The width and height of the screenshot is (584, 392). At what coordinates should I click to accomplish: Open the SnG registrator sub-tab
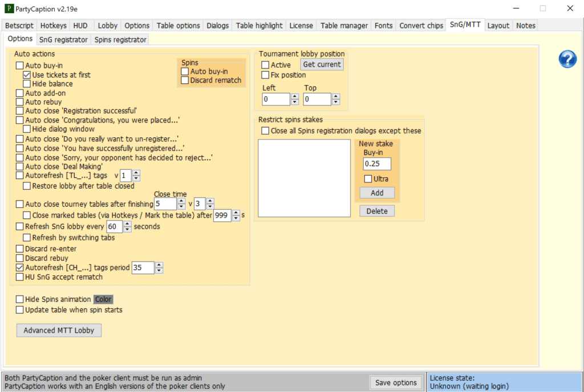(63, 40)
